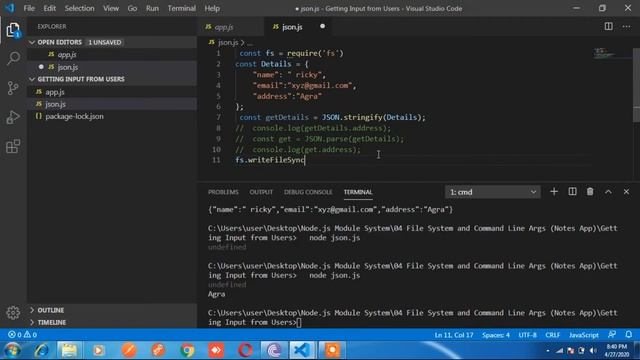Open the Extensions view

tap(13, 146)
